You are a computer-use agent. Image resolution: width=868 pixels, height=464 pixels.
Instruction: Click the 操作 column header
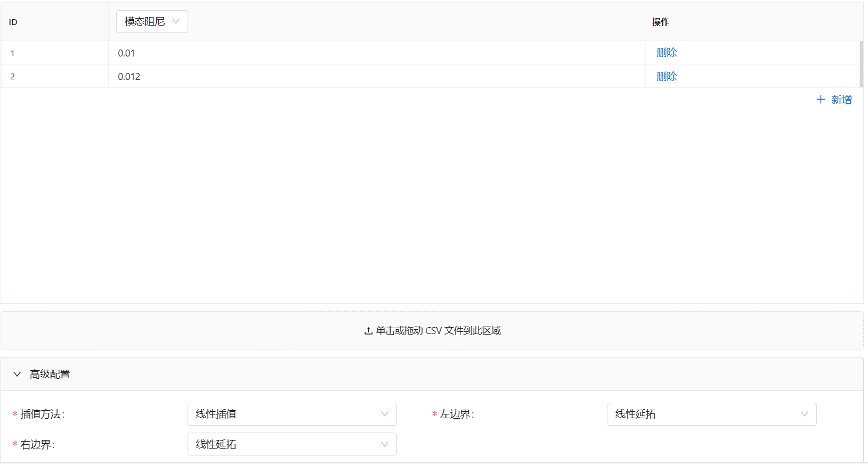754,22
